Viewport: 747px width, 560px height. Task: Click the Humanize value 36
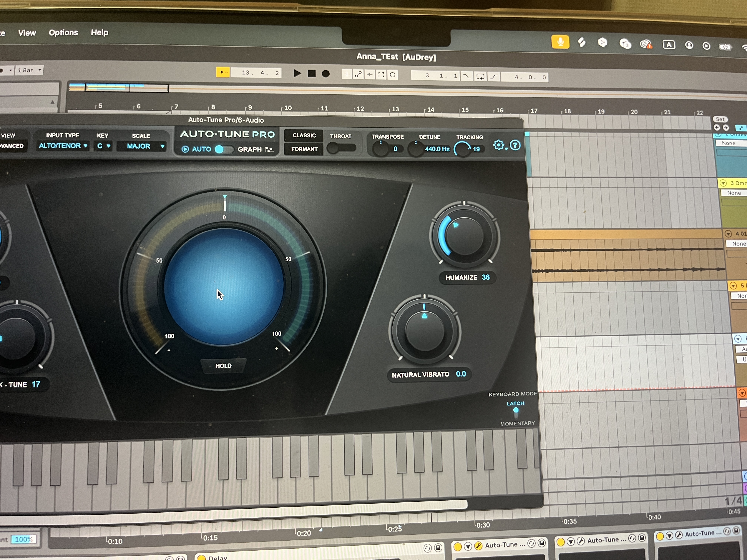(x=486, y=277)
